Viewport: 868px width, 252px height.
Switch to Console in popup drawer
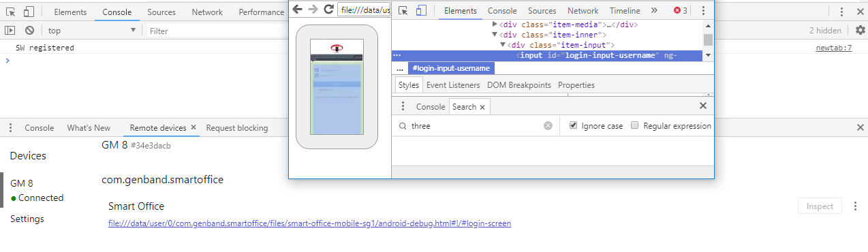pyautogui.click(x=431, y=107)
